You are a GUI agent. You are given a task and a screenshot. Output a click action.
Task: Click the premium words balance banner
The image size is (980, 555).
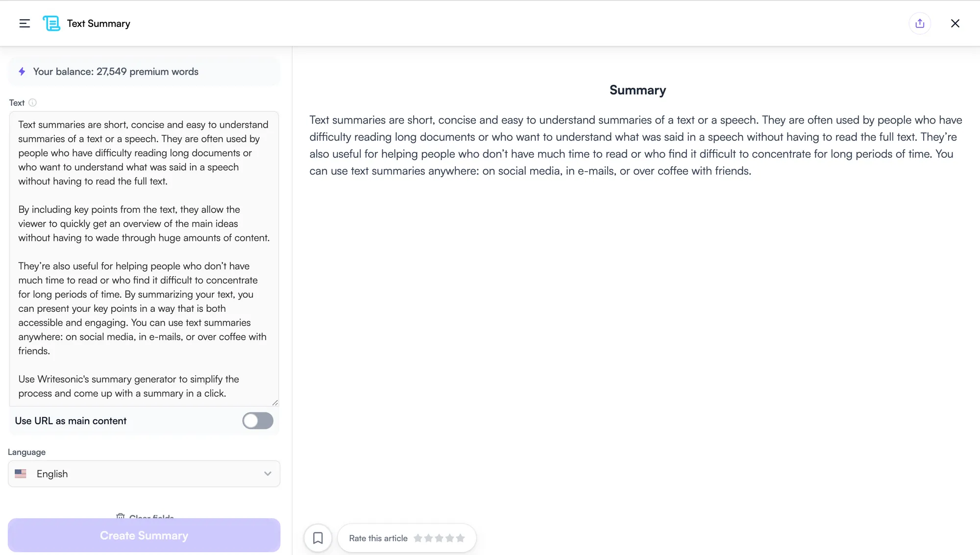pyautogui.click(x=144, y=72)
